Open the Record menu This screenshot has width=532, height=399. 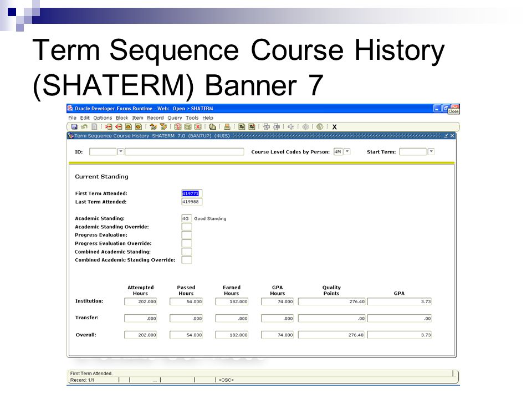click(x=155, y=117)
